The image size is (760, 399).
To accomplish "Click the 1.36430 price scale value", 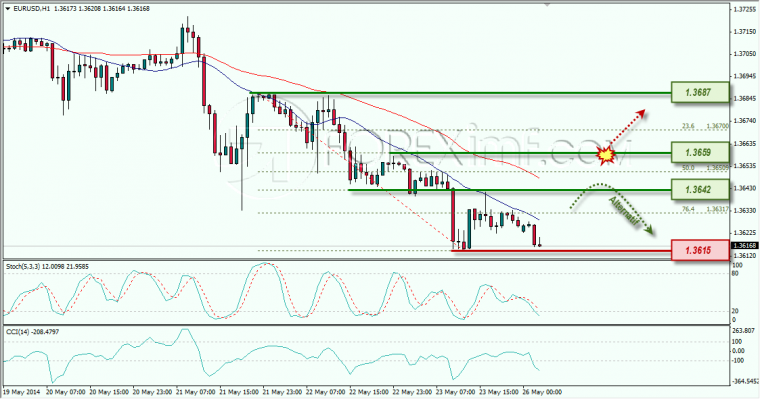I will pos(745,188).
